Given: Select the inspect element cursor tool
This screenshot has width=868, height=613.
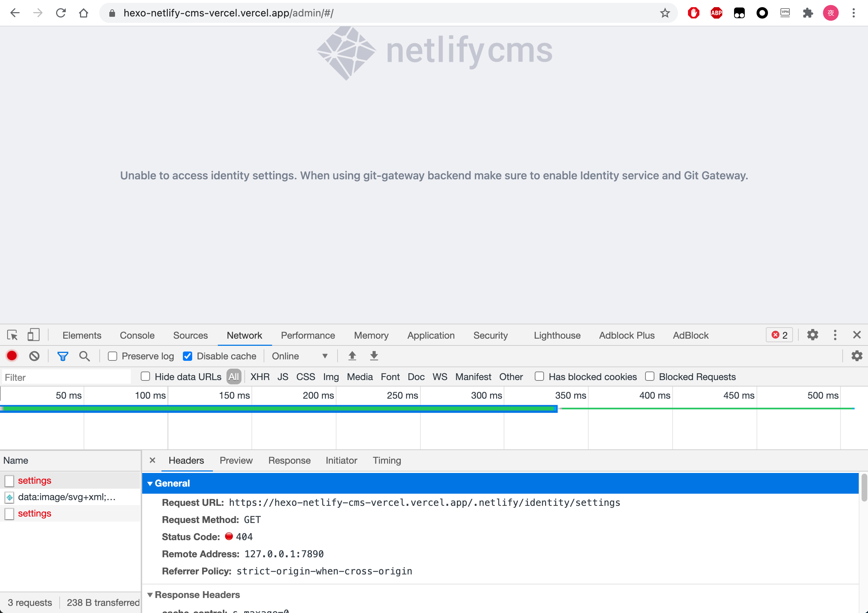Looking at the screenshot, I should click(x=13, y=335).
